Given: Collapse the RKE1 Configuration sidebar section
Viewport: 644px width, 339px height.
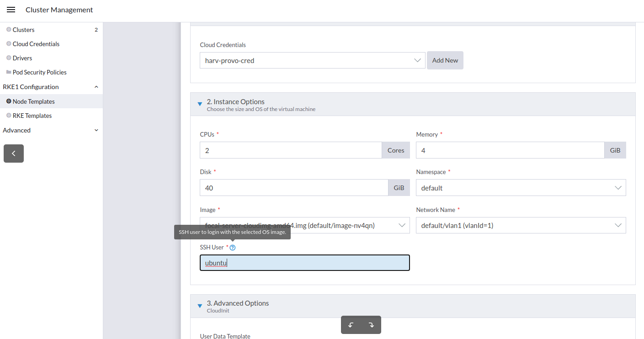Looking at the screenshot, I should pos(96,86).
